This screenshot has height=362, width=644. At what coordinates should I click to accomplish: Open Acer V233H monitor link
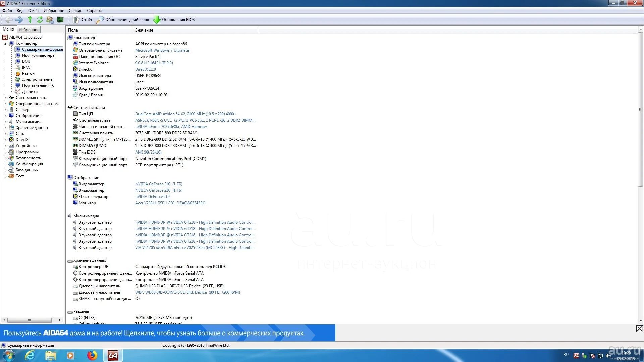click(x=170, y=203)
